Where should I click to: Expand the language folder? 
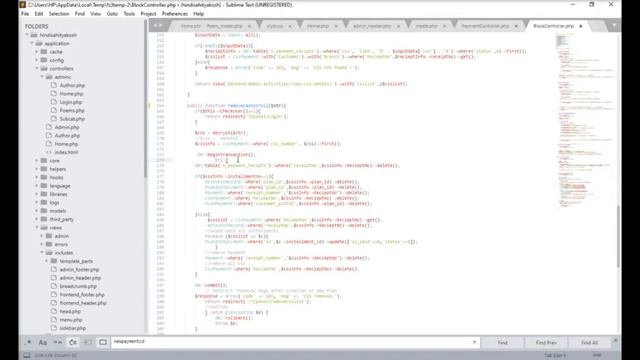(x=37, y=186)
